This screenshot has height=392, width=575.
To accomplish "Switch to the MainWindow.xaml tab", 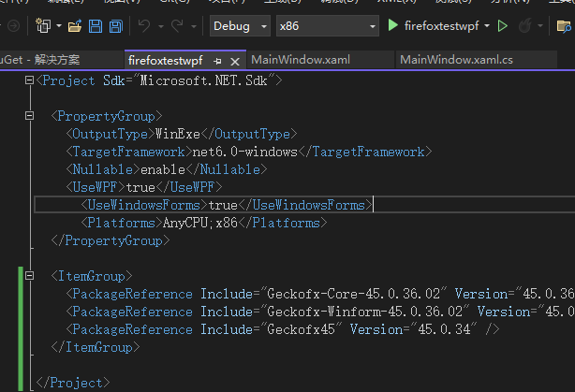I will point(300,60).
